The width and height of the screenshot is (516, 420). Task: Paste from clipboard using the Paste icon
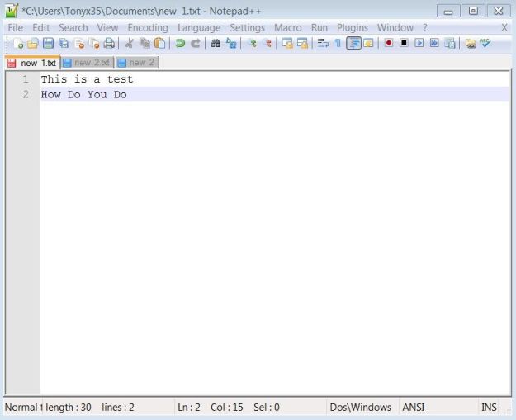[159, 43]
